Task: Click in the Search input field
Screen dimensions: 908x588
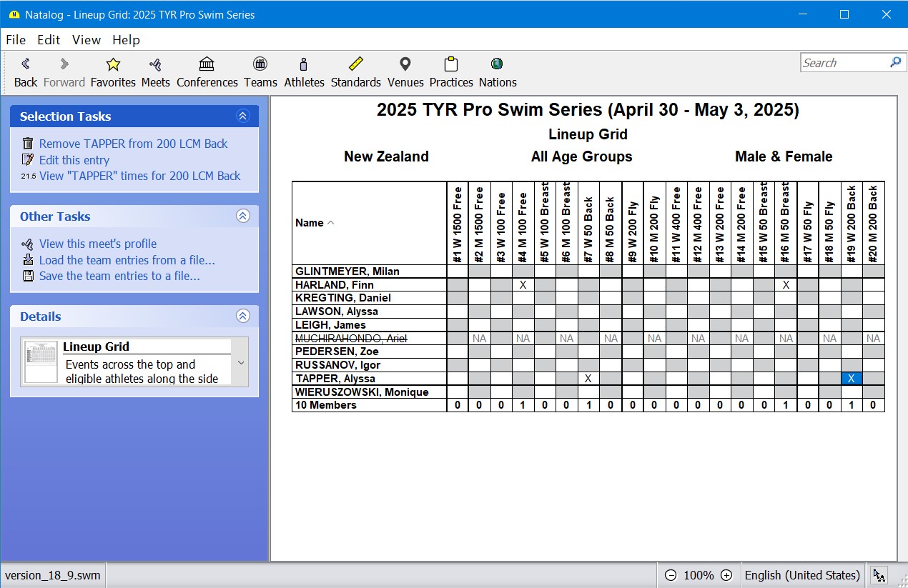Action: pyautogui.click(x=844, y=63)
